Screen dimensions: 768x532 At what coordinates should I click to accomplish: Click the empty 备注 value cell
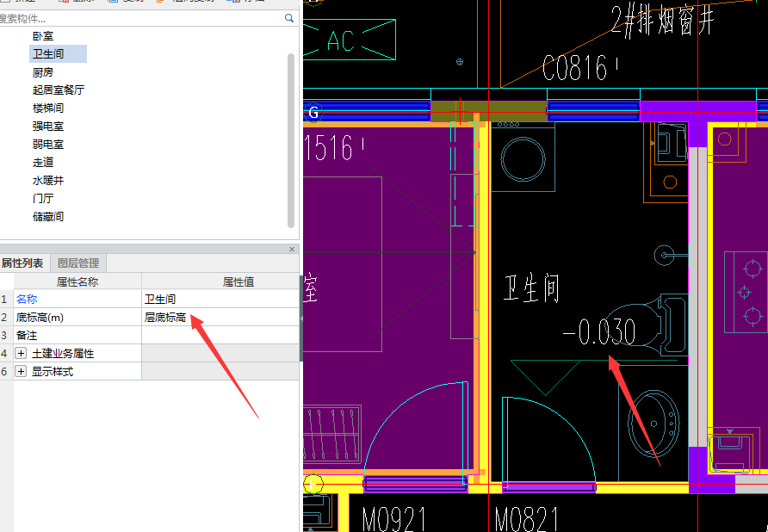[220, 336]
